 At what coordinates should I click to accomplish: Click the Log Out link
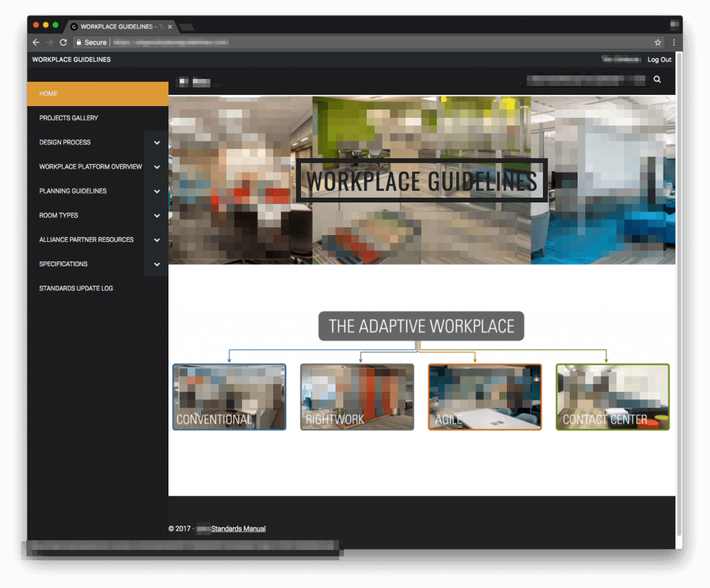pyautogui.click(x=659, y=60)
